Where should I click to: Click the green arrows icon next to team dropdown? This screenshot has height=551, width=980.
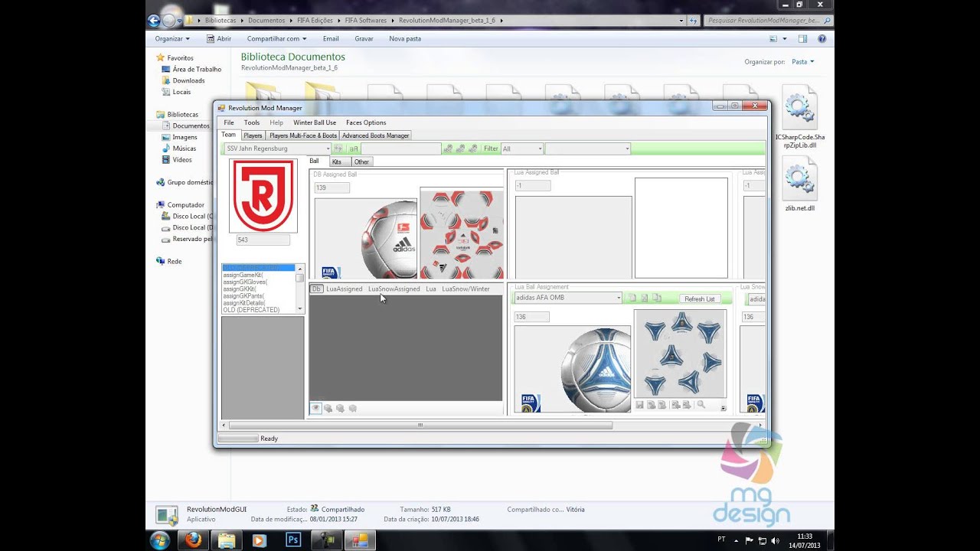pyautogui.click(x=338, y=148)
